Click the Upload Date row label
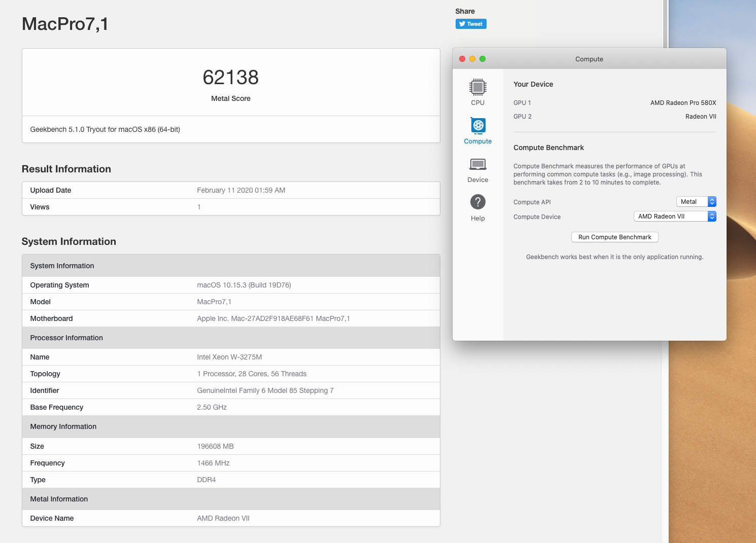Screen dimensions: 756x543 51,190
